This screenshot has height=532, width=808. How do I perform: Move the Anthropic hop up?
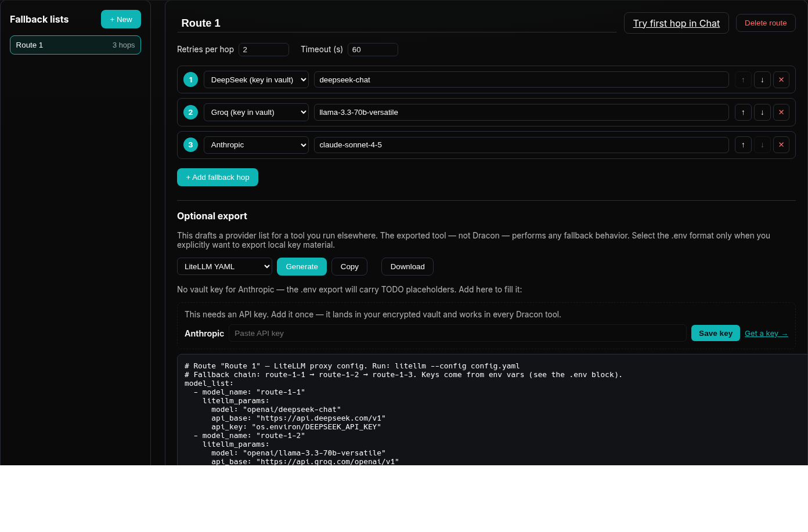pyautogui.click(x=743, y=144)
